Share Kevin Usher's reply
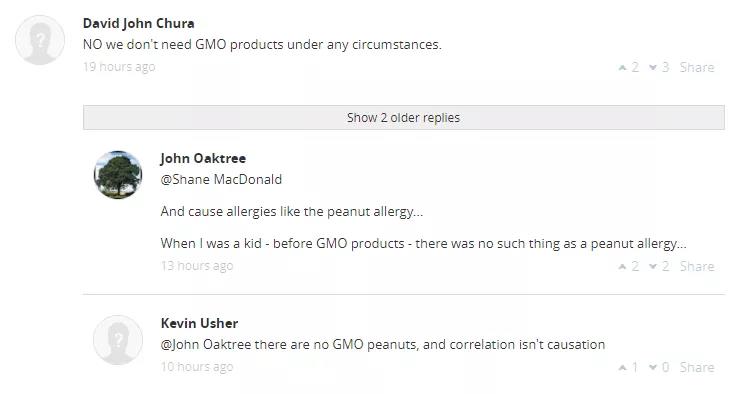The height and width of the screenshot is (394, 744). 697,367
